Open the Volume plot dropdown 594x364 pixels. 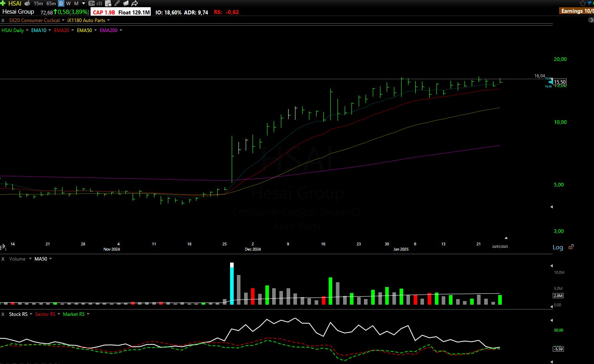pyautogui.click(x=30, y=259)
